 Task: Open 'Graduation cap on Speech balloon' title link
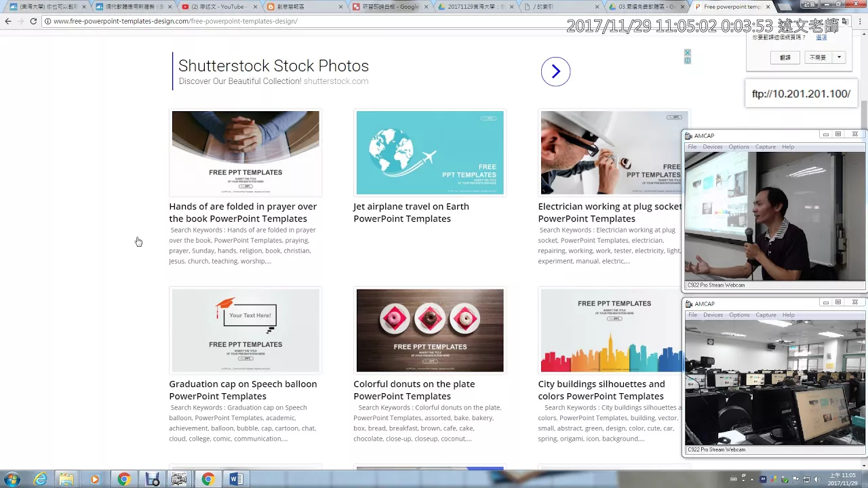pyautogui.click(x=243, y=390)
